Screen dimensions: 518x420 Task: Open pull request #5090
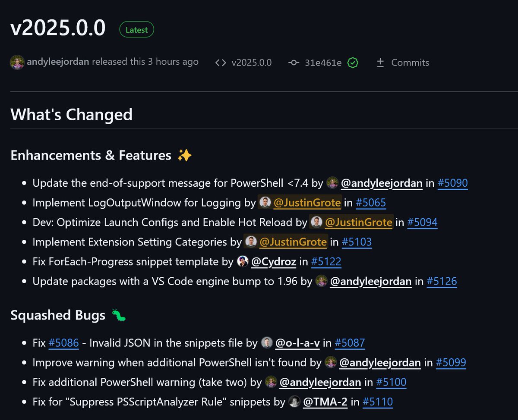coord(452,183)
